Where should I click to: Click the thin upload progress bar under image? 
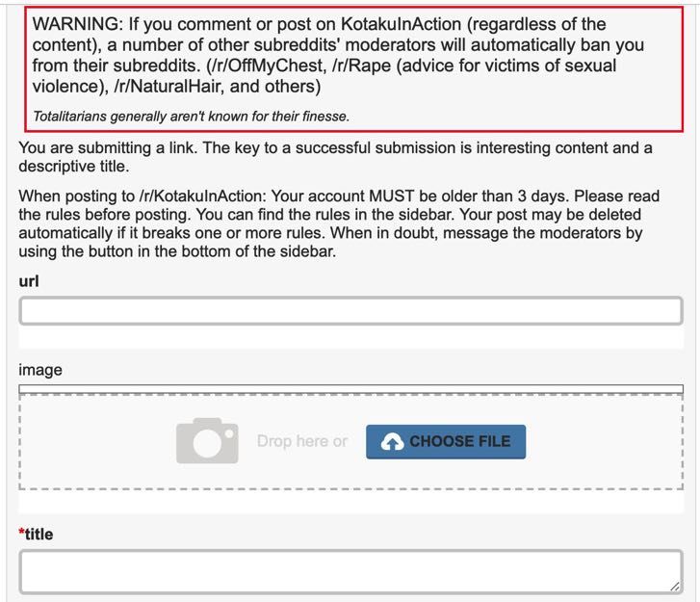click(350, 389)
